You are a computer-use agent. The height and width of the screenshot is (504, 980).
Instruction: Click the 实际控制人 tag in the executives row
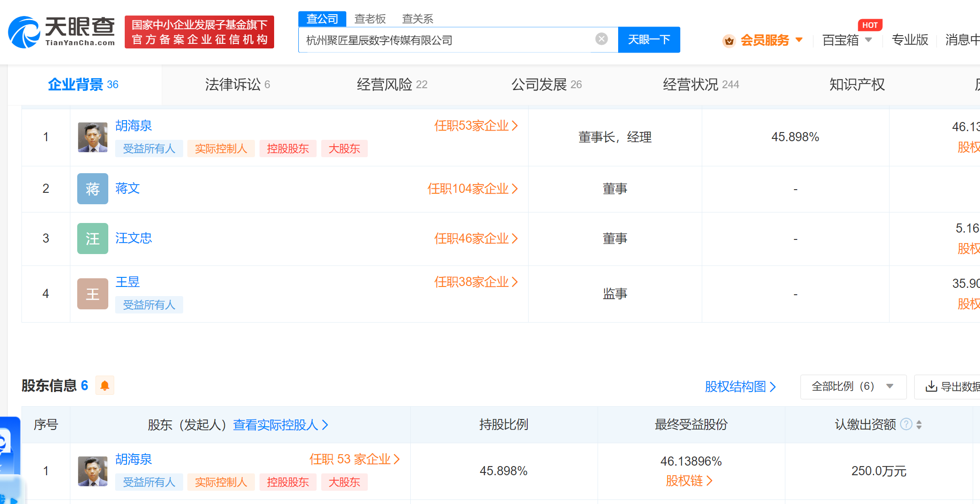coord(221,149)
